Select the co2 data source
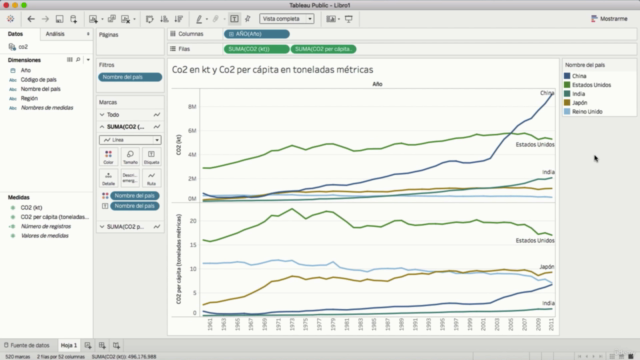The height and width of the screenshot is (360, 640). click(x=23, y=47)
